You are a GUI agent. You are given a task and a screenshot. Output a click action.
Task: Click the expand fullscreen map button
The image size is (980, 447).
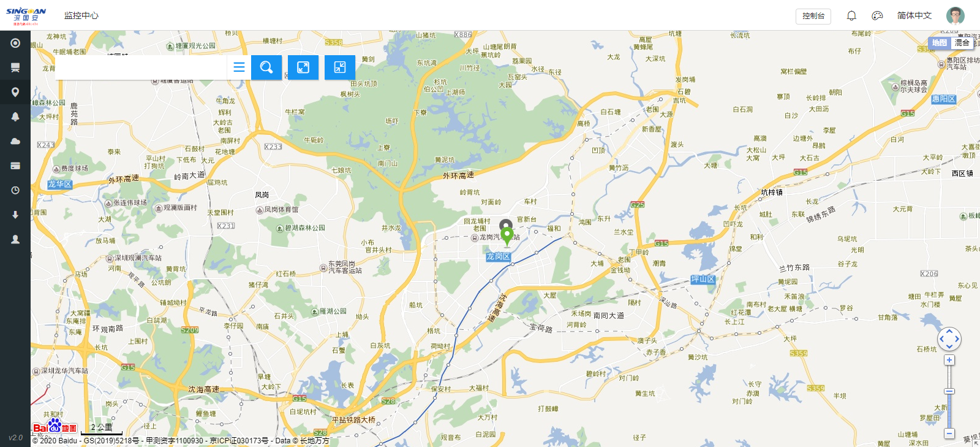coord(303,67)
